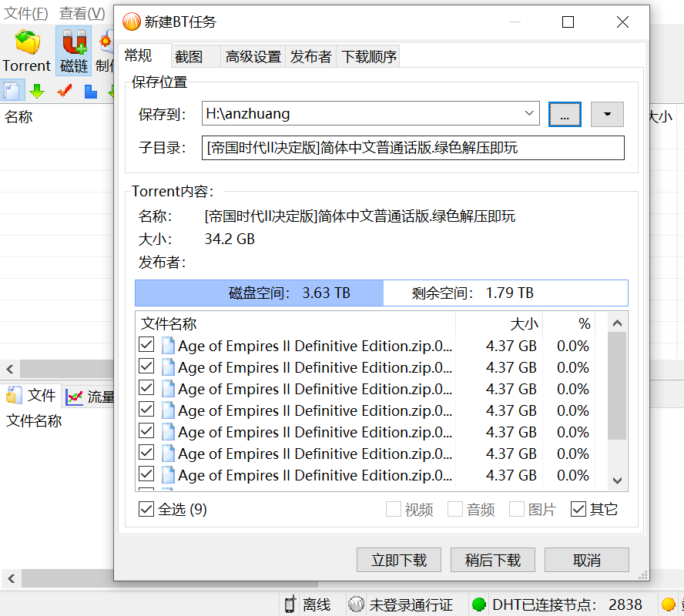Click the file list scroll-down arrow
This screenshot has width=684, height=616.
pyautogui.click(x=617, y=480)
